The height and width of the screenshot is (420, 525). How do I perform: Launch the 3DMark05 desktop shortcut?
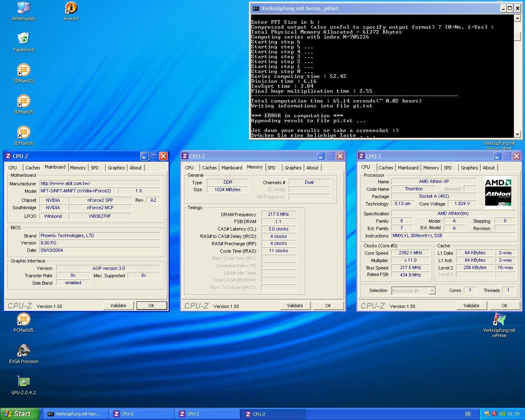(x=23, y=105)
